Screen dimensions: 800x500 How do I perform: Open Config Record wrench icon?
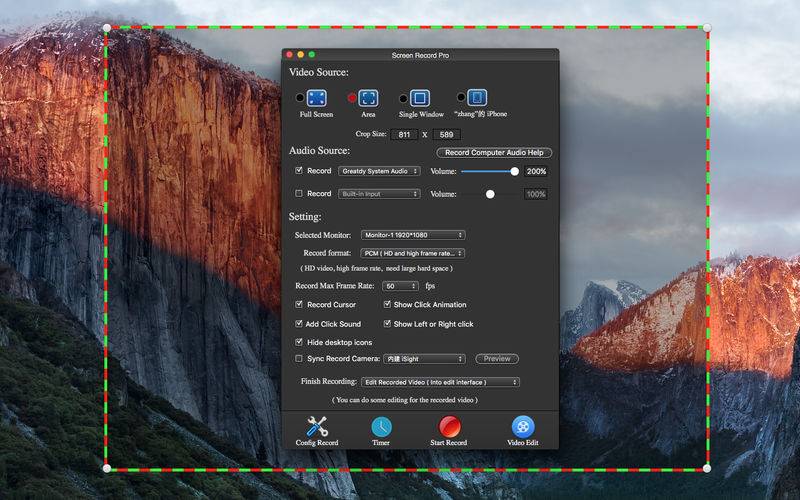click(x=317, y=427)
